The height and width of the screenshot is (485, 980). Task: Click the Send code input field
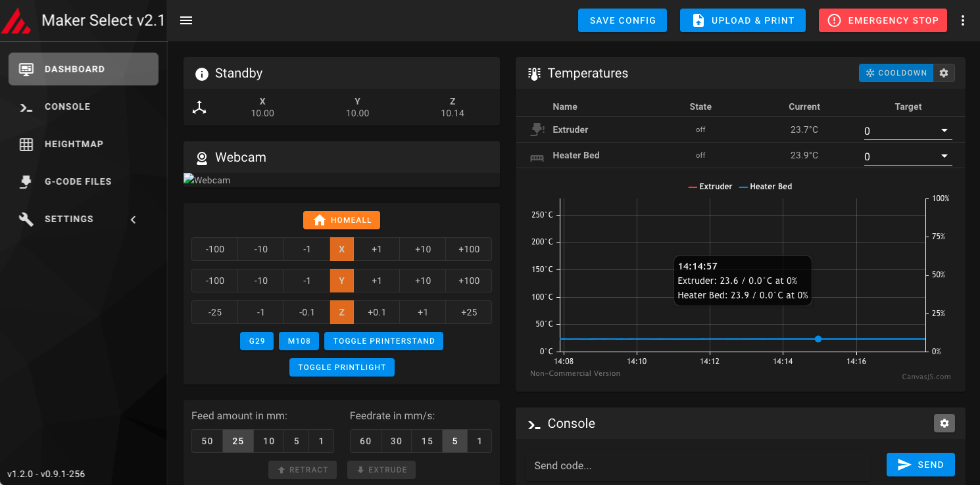tap(698, 465)
